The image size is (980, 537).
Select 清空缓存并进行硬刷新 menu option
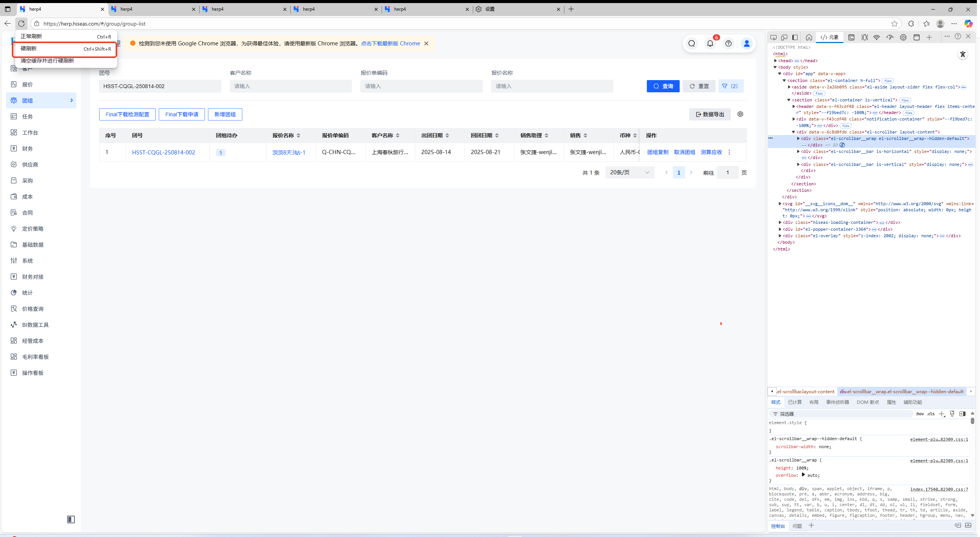tap(47, 61)
